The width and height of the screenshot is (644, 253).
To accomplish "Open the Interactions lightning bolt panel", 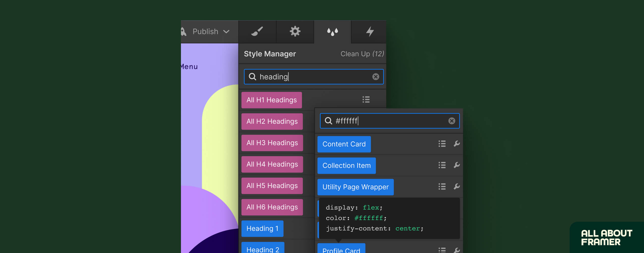I will [370, 31].
